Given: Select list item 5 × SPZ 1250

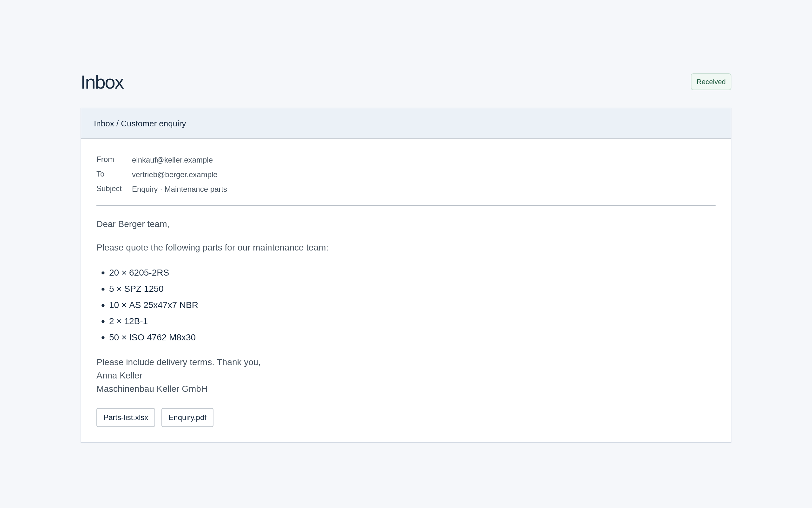Looking at the screenshot, I should pyautogui.click(x=136, y=289).
